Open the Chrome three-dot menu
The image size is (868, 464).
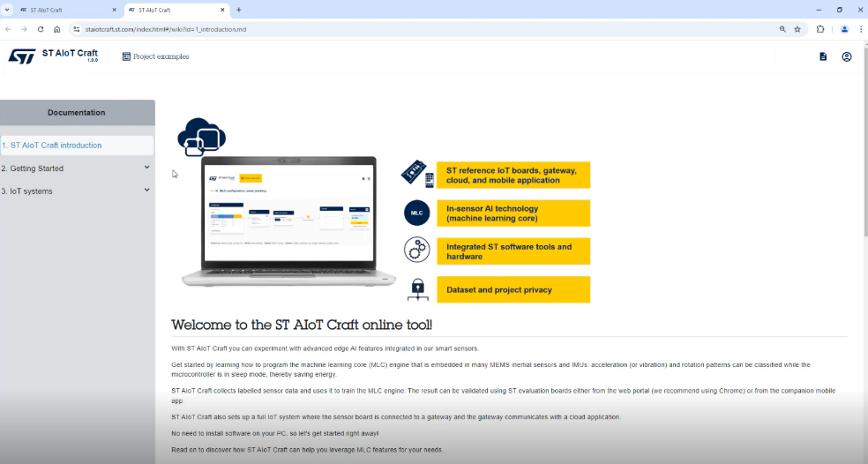pos(861,29)
